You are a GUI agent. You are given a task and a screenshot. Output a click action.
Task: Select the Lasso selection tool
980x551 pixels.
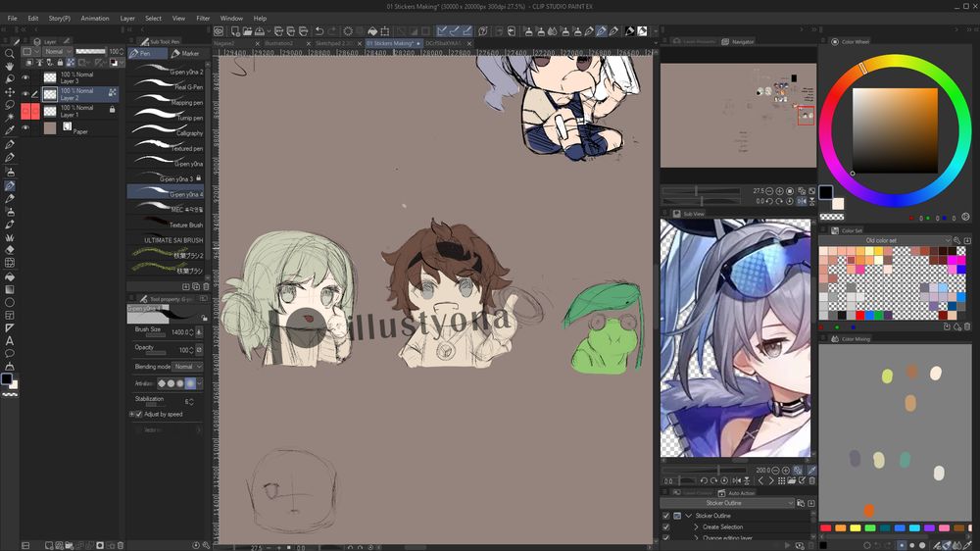click(10, 105)
